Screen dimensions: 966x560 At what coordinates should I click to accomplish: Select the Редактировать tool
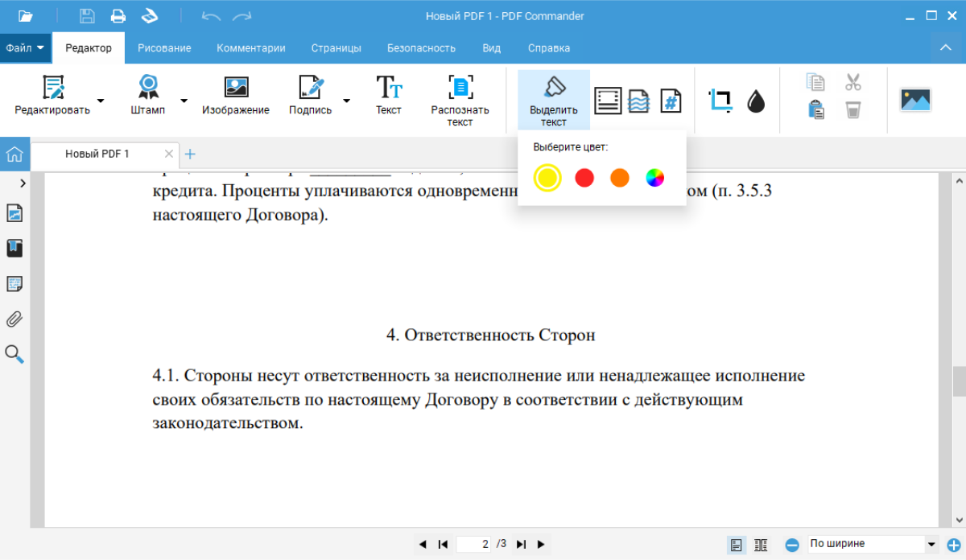pos(52,95)
